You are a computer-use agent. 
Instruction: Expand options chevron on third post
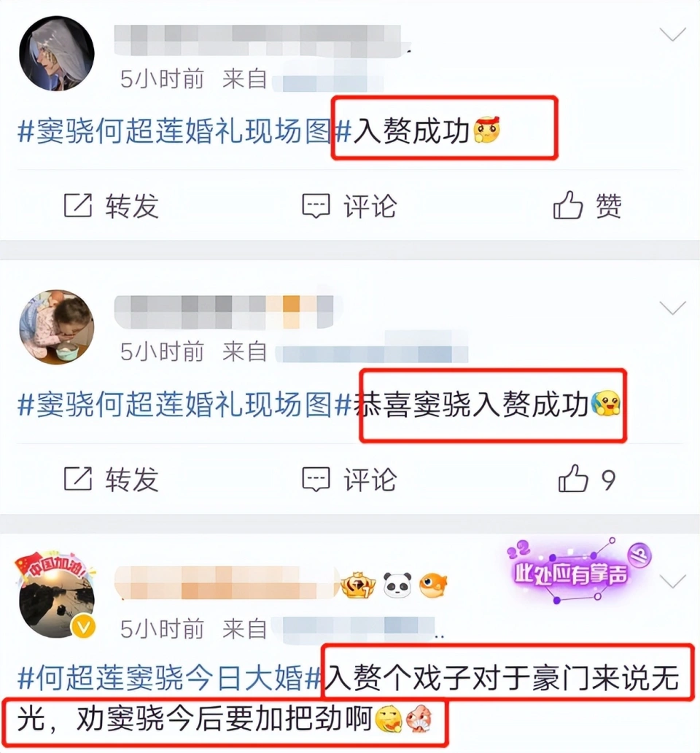pyautogui.click(x=672, y=582)
